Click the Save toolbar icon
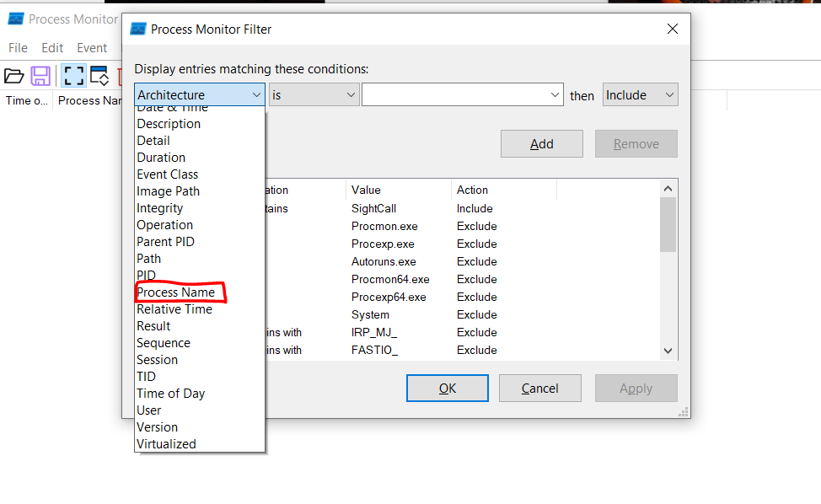 click(40, 76)
